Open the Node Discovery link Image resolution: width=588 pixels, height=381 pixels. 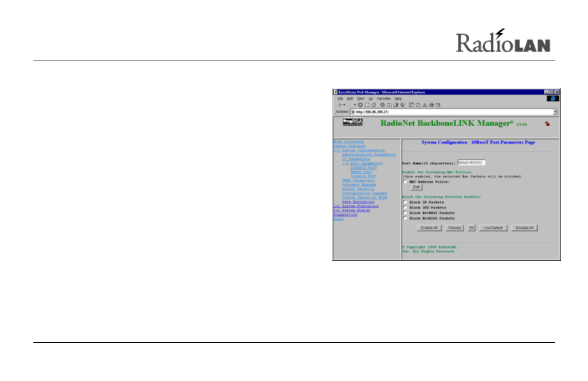click(x=349, y=142)
